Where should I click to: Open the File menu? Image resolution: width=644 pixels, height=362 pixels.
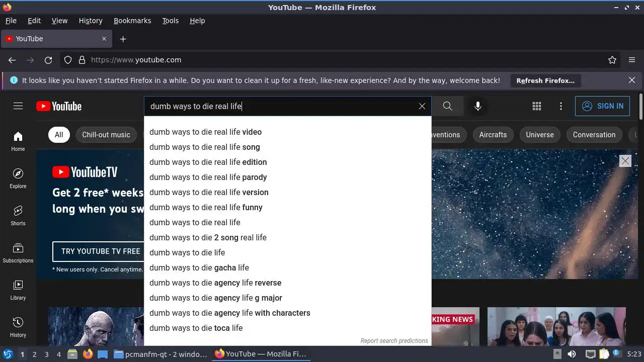pyautogui.click(x=11, y=21)
